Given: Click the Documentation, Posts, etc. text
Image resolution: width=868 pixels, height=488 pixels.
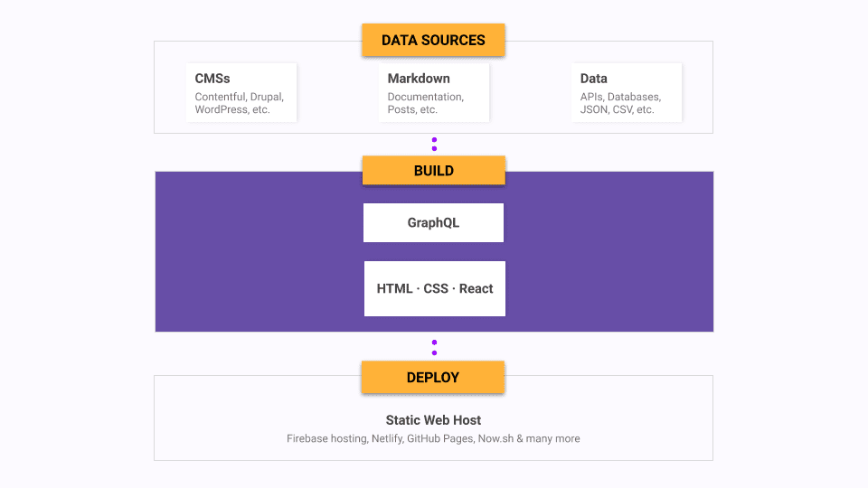Looking at the screenshot, I should click(x=425, y=103).
